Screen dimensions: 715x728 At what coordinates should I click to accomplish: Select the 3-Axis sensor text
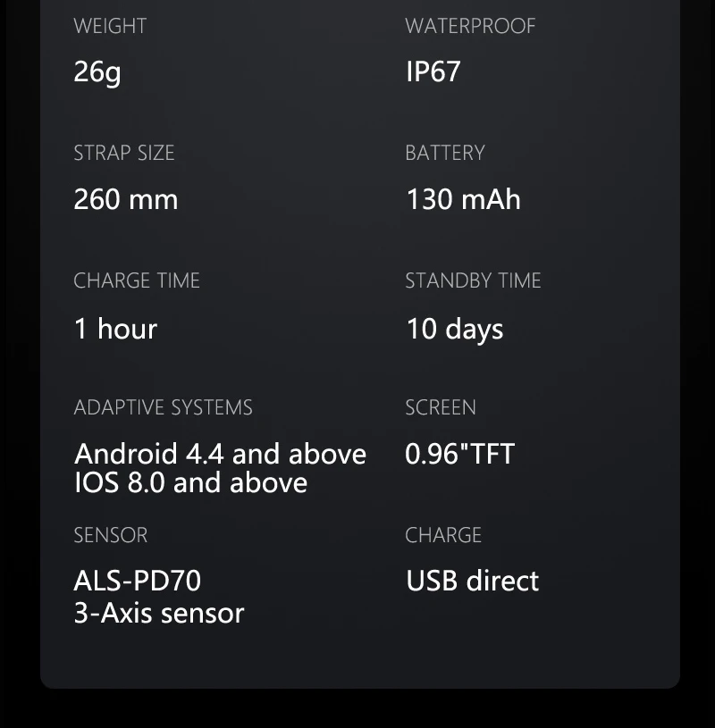coord(159,613)
